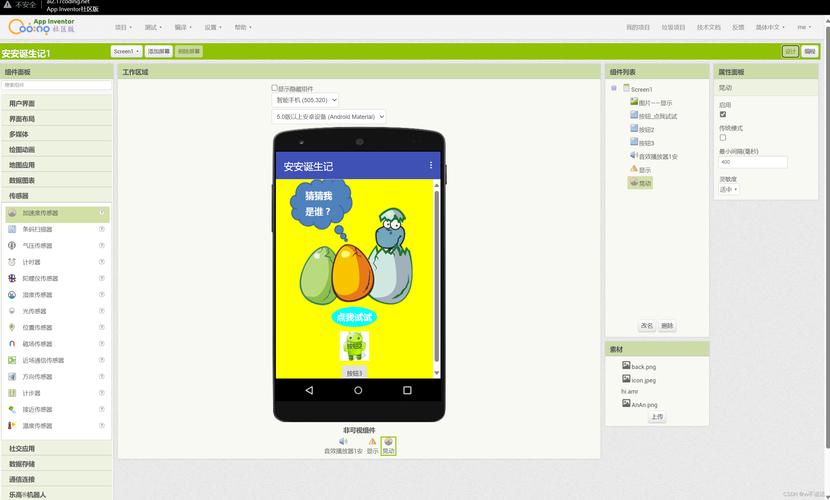
Task: Toggle the show hidden components checkbox
Action: [274, 88]
